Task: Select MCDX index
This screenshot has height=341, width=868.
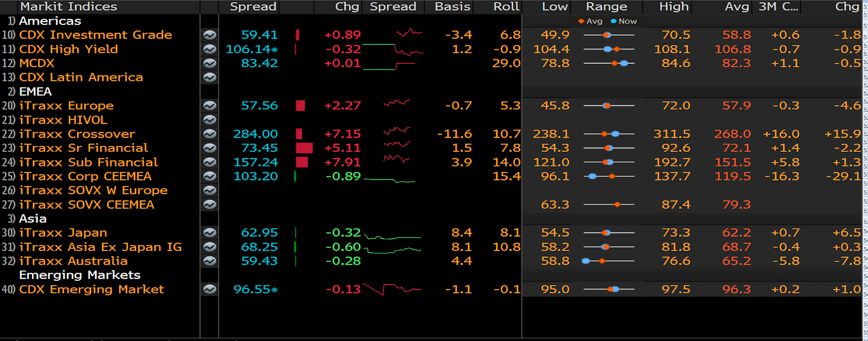Action: coord(37,63)
